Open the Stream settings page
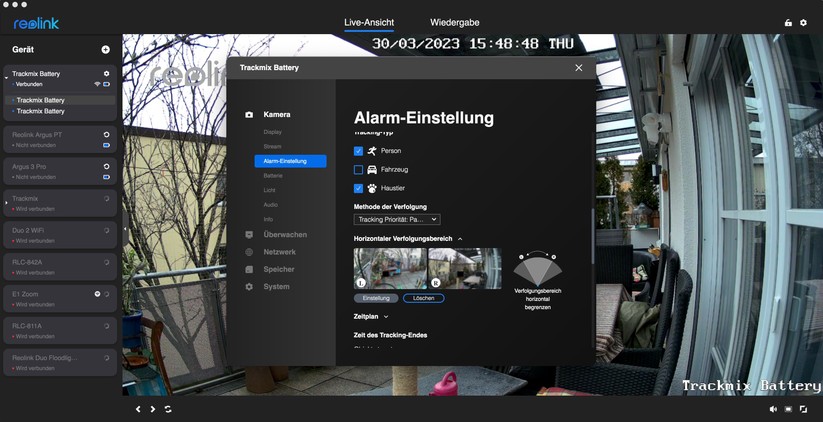The image size is (823, 422). [x=272, y=146]
